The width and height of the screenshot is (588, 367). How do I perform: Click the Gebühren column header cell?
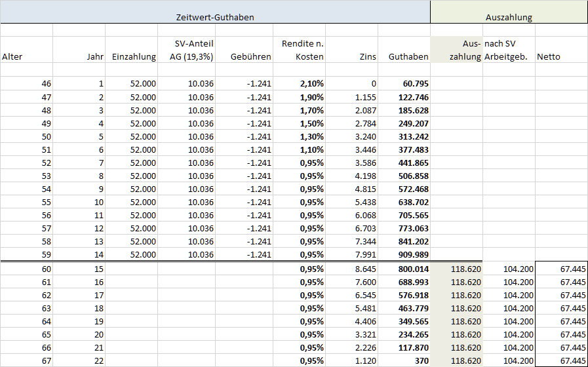pyautogui.click(x=243, y=50)
